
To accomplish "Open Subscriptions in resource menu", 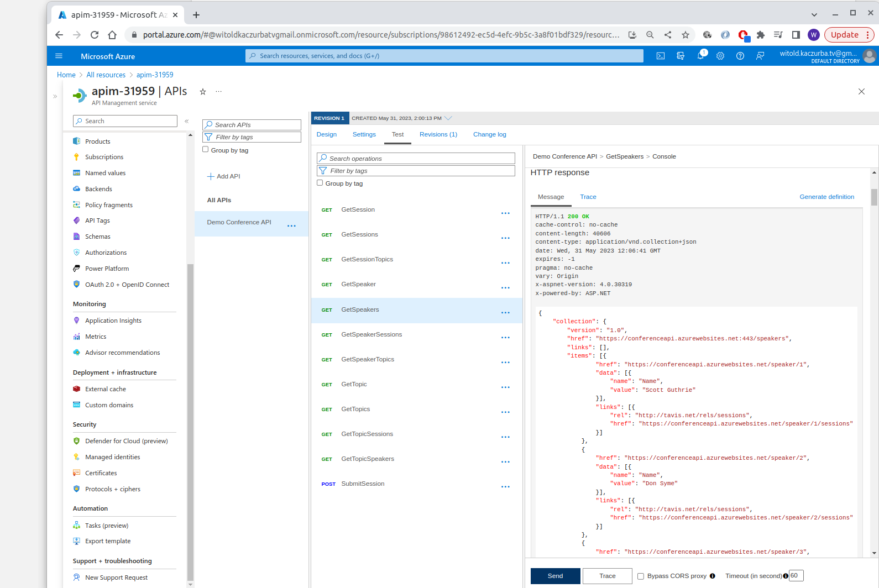I will click(x=104, y=157).
